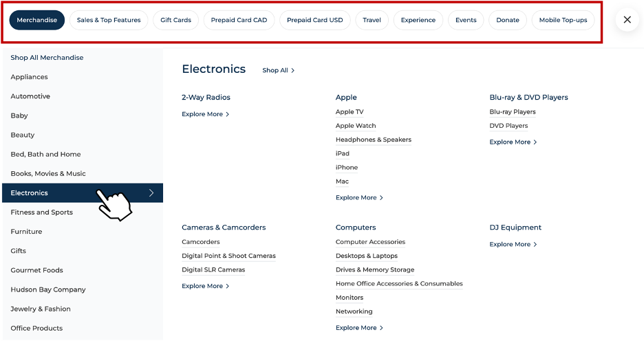
Task: Select Gourmet Foods category
Action: 36,270
